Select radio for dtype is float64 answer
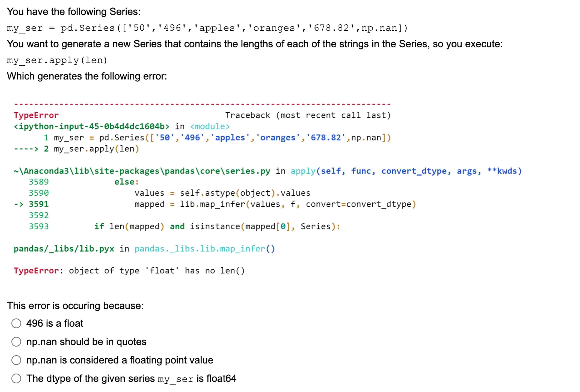Image resolution: width=580 pixels, height=392 pixels. pyautogui.click(x=16, y=378)
